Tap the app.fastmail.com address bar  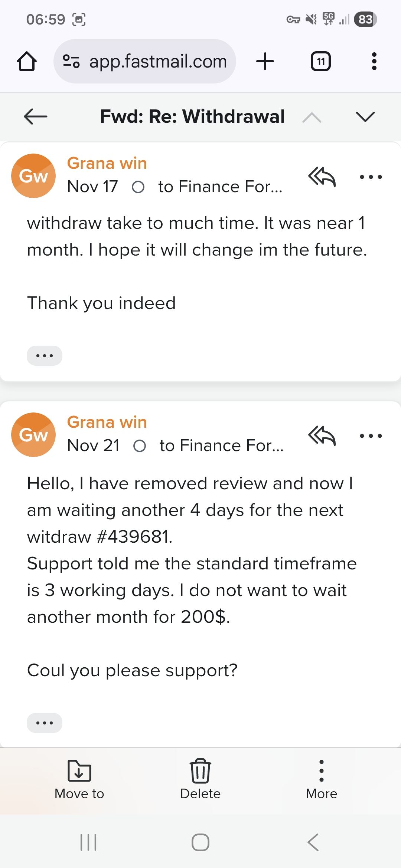158,62
